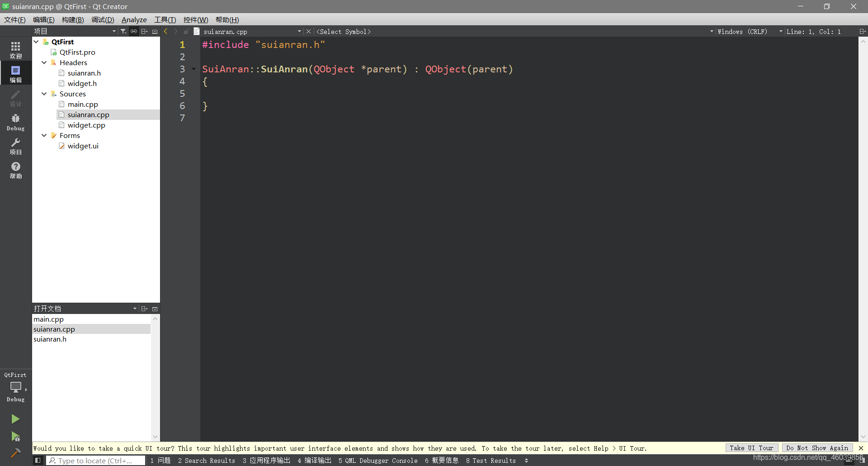Close the Projects side panel
This screenshot has height=466, width=868.
155,31
